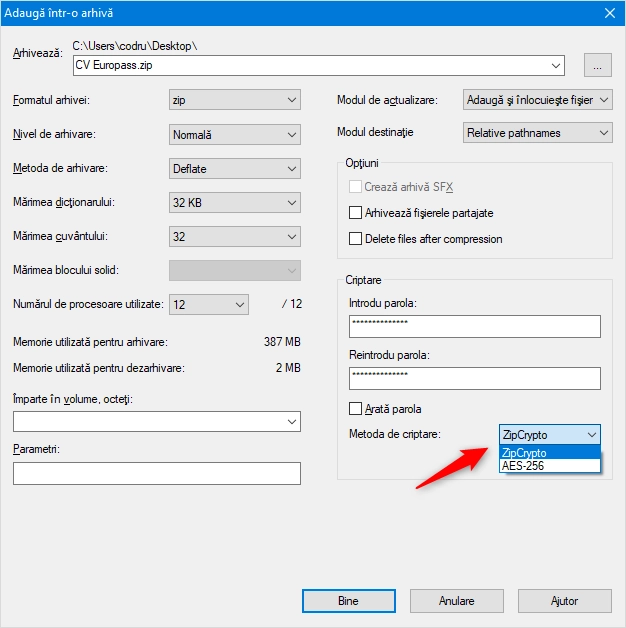This screenshot has height=628, width=626.
Task: Click the Reintrodu parola password field
Action: (475, 378)
